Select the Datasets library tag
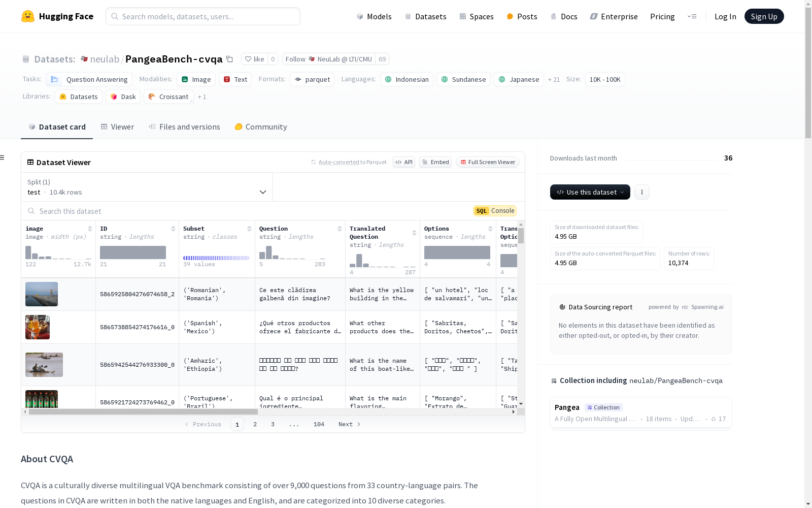812x508 pixels. pos(79,97)
